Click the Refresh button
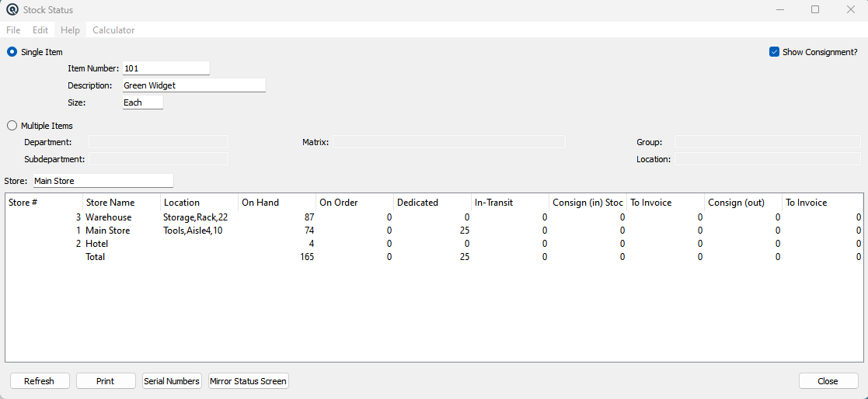This screenshot has height=399, width=868. [40, 381]
